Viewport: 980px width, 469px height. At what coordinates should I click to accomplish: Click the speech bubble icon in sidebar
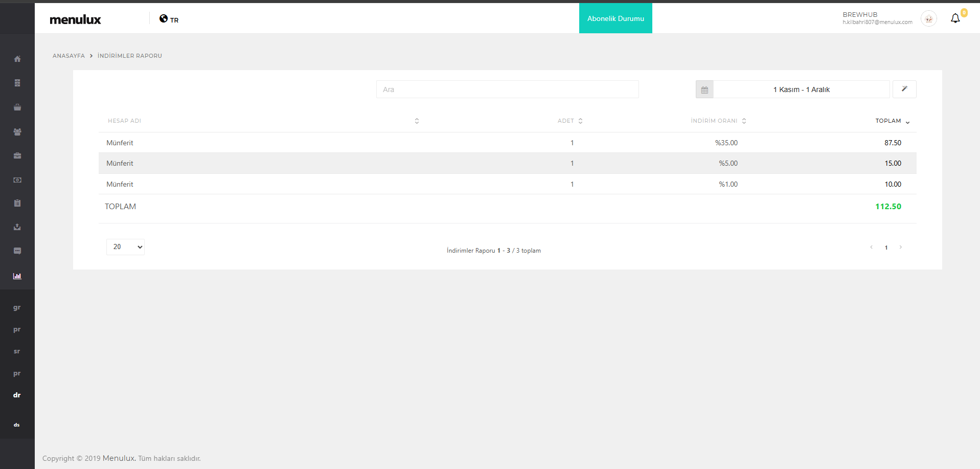17,251
